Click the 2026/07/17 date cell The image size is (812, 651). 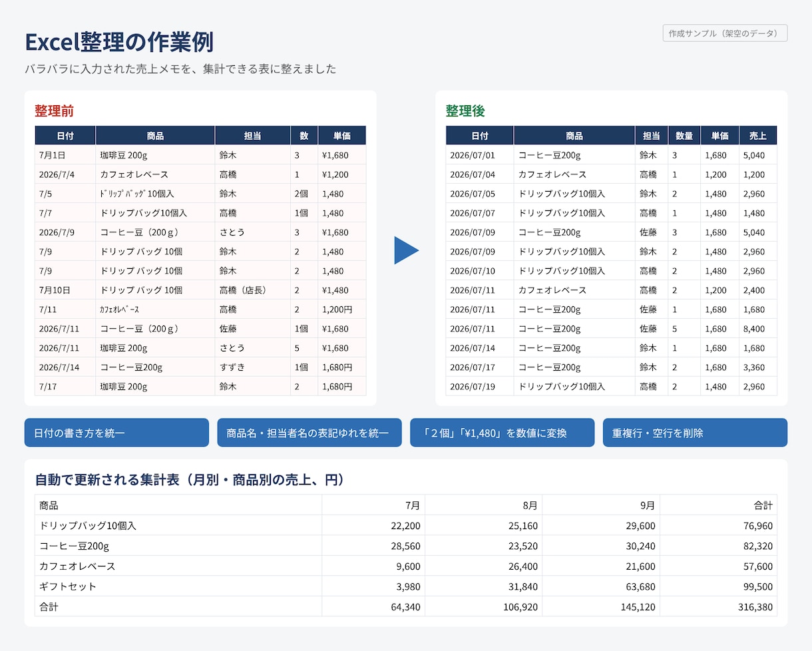coord(480,367)
